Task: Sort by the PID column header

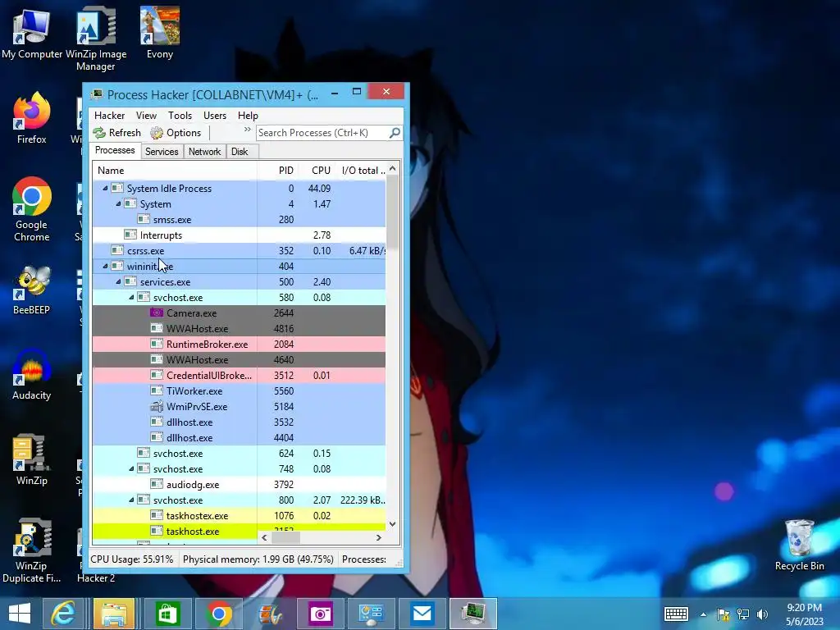Action: (x=278, y=171)
